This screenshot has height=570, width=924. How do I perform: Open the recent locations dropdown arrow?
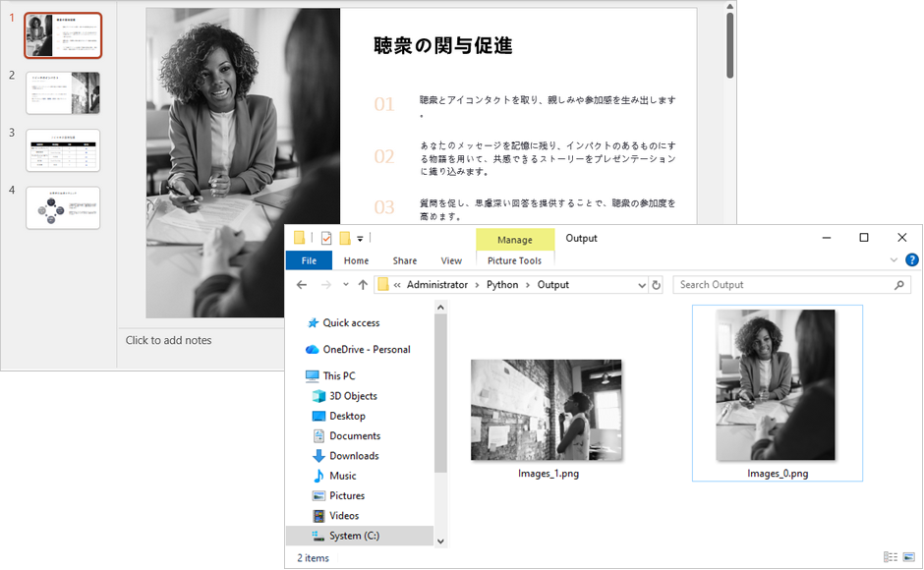click(345, 284)
